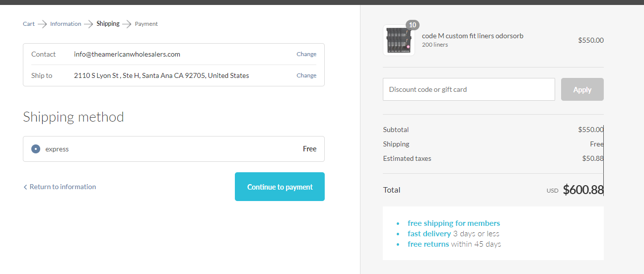Focus the Discount code or gift card field
Screen dimensions: 644x274
point(469,89)
